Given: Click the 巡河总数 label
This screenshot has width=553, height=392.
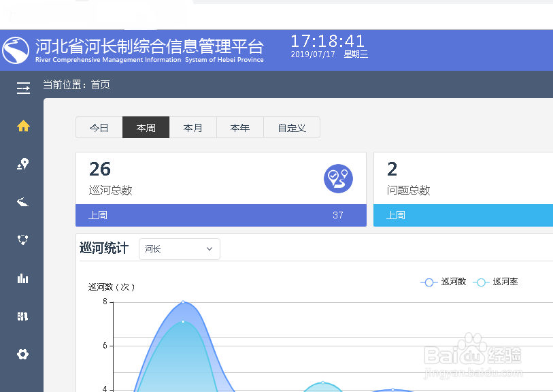Looking at the screenshot, I should [x=110, y=190].
